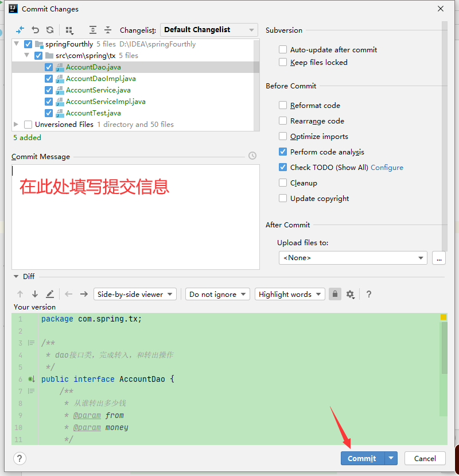Click the options panel vertical scrollbar
The image size is (459, 476).
445,136
